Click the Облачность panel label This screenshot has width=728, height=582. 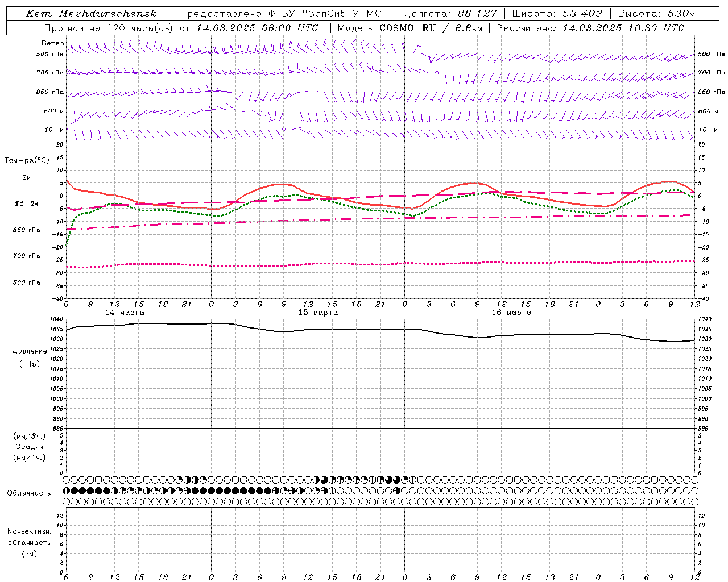tap(29, 493)
